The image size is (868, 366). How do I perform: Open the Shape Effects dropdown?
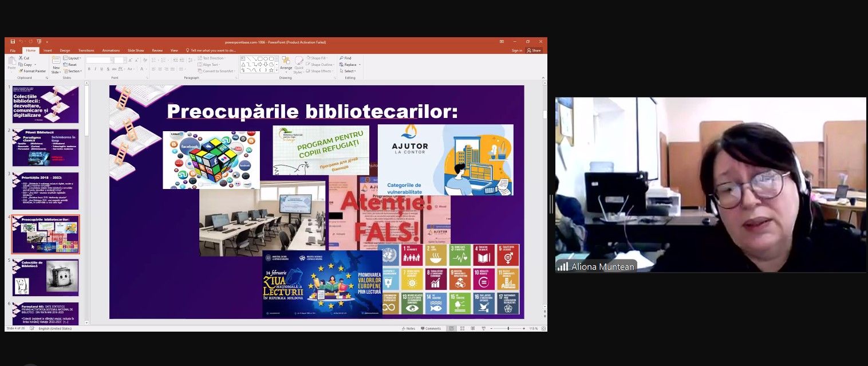point(319,71)
